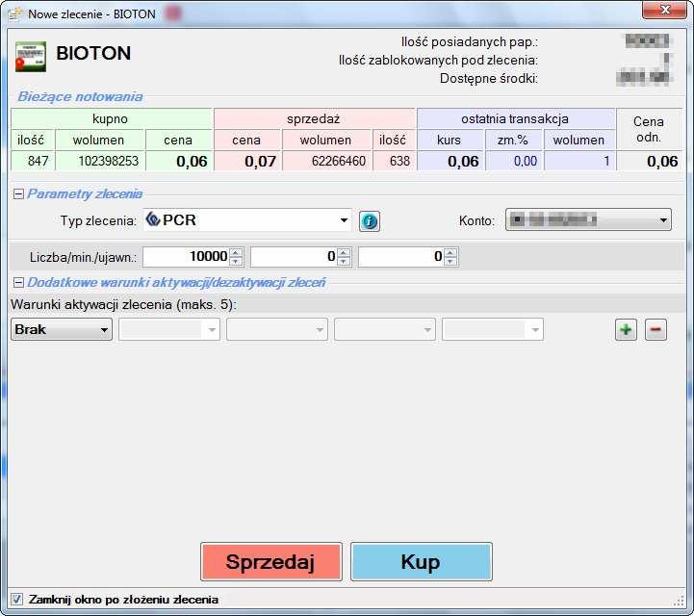The image size is (694, 616).
Task: Decrease the Liczba quantity 10000 spinner
Action: point(236,261)
